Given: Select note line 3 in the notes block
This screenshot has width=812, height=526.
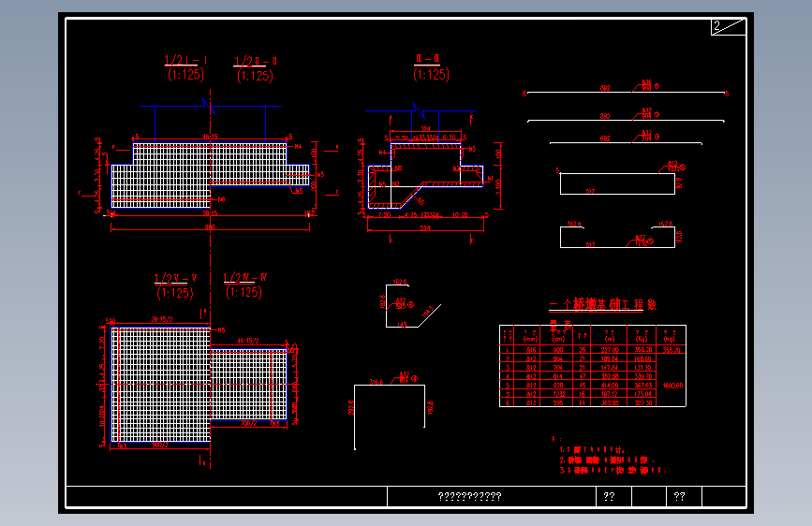Looking at the screenshot, I should click(613, 470).
